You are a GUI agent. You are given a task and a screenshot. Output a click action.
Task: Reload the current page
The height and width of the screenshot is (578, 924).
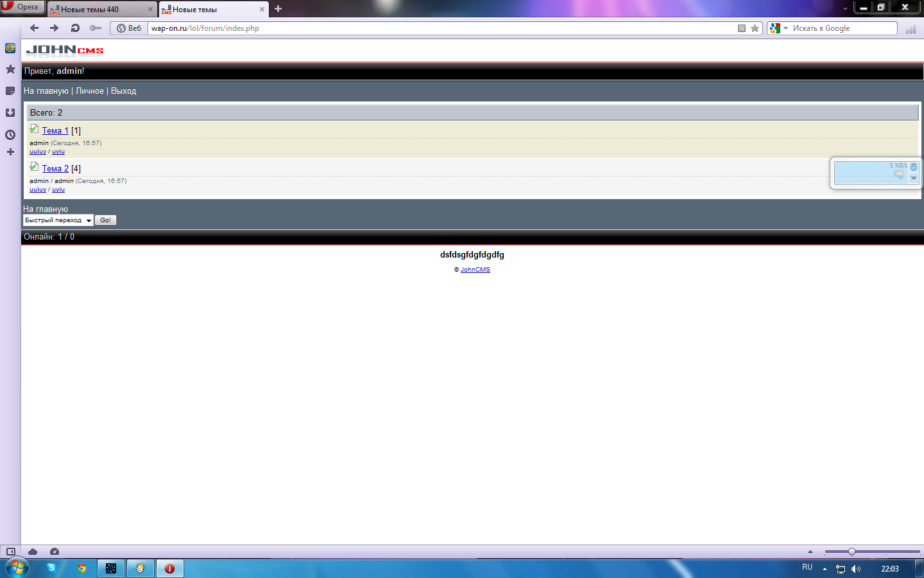[x=75, y=28]
